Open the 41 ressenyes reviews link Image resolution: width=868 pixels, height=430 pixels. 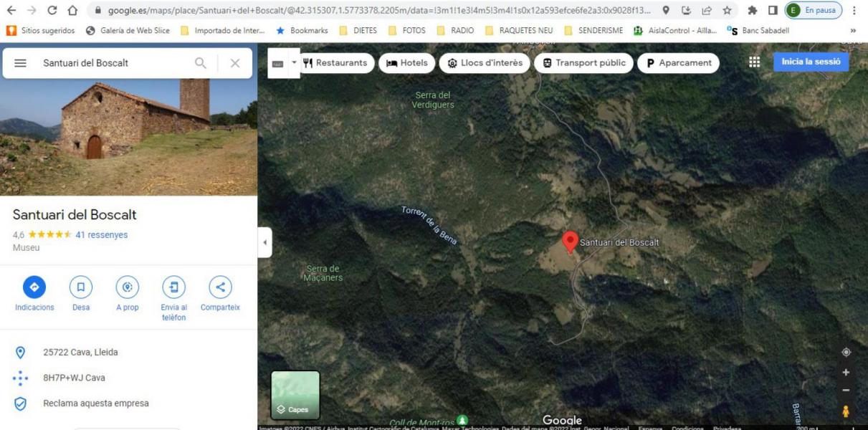point(102,235)
